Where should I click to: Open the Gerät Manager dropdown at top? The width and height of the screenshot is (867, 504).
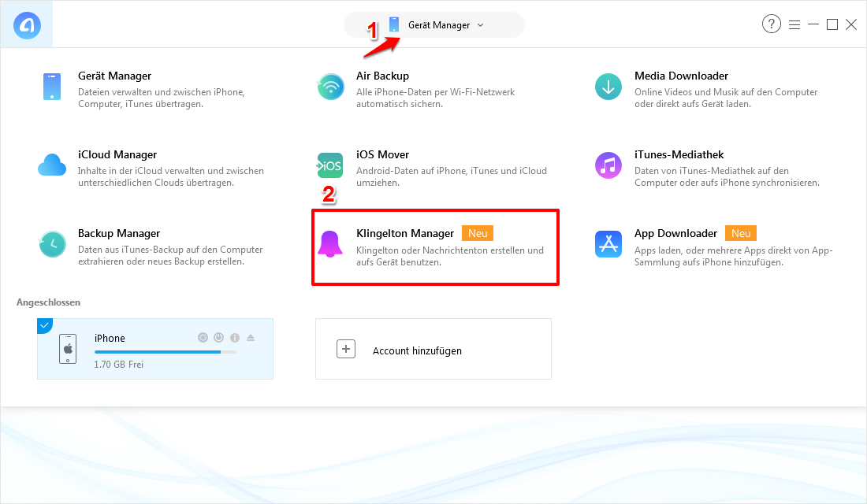pos(434,25)
